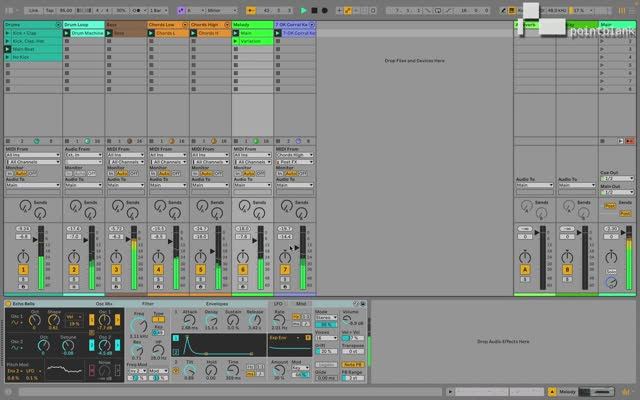Select the Melody track header
This screenshot has width=640, height=400.
coord(252,25)
